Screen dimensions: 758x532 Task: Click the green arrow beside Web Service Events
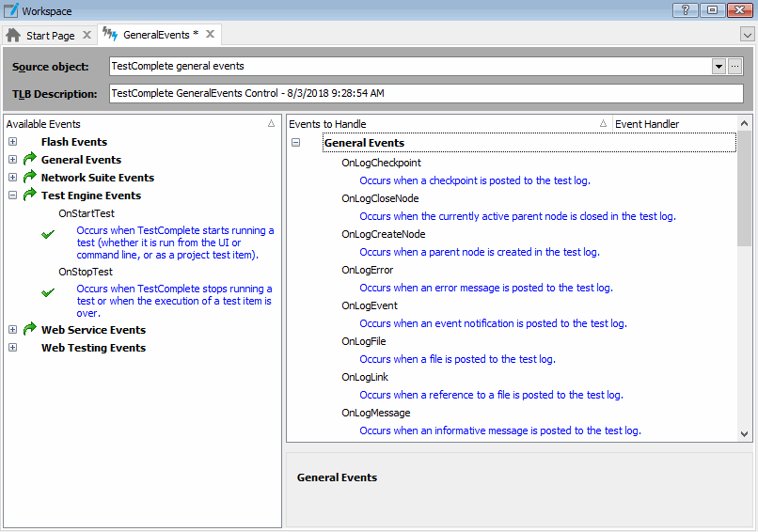coord(29,330)
